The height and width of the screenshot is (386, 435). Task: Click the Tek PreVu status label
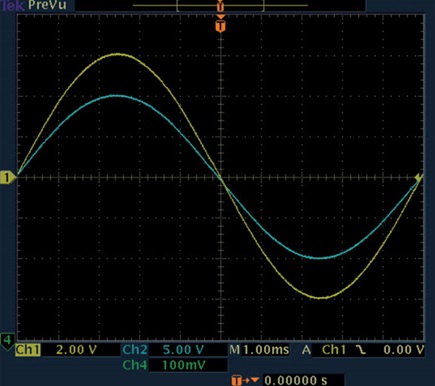click(x=33, y=5)
